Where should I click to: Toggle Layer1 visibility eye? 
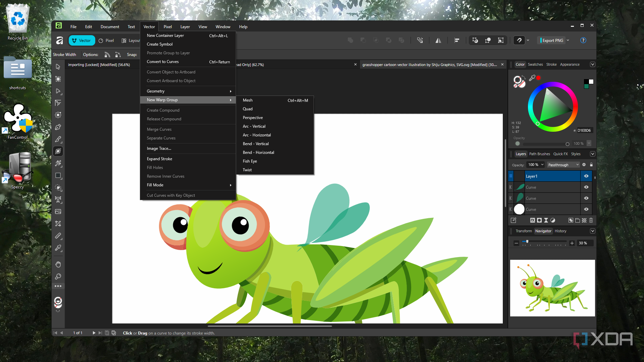[x=586, y=176]
